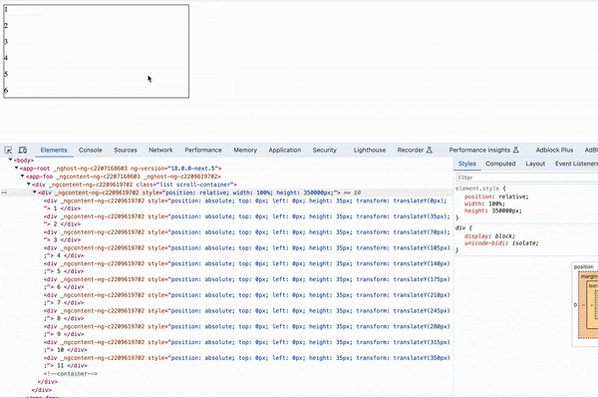
Task: Collapse the app-root node arrow
Action: (17, 168)
